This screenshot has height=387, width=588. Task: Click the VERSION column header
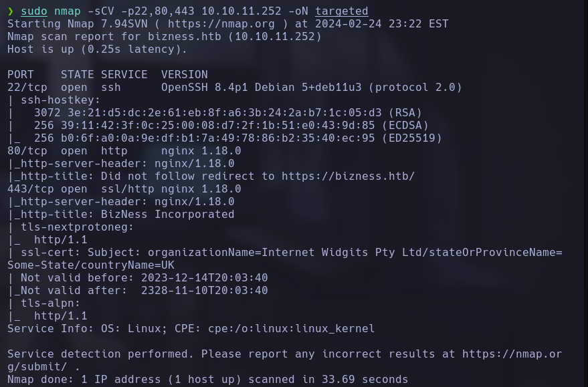pos(184,75)
